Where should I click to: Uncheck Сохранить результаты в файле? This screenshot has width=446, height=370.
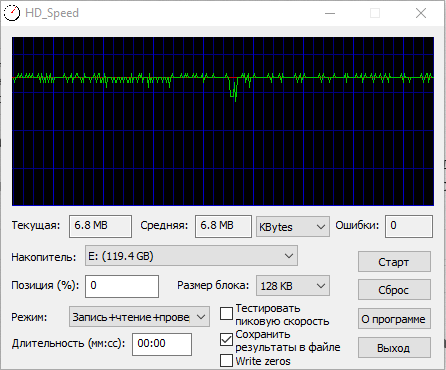click(x=226, y=340)
